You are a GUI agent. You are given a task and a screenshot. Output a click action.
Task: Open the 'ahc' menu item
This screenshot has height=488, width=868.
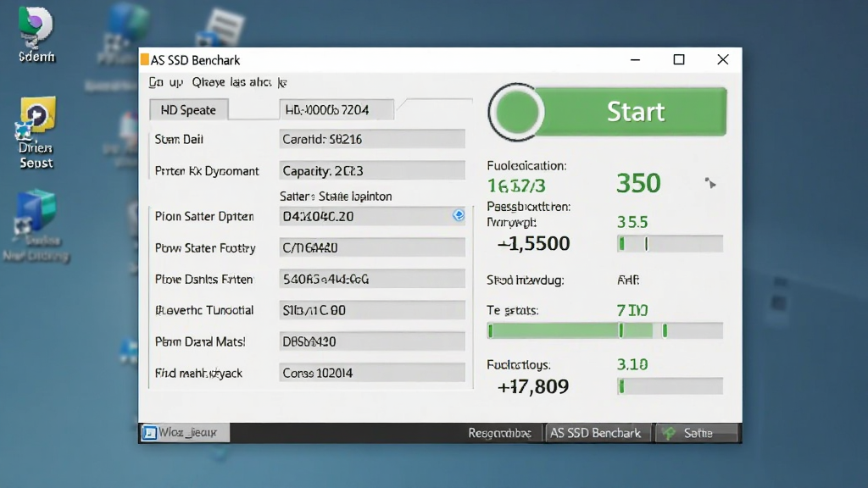pyautogui.click(x=259, y=82)
